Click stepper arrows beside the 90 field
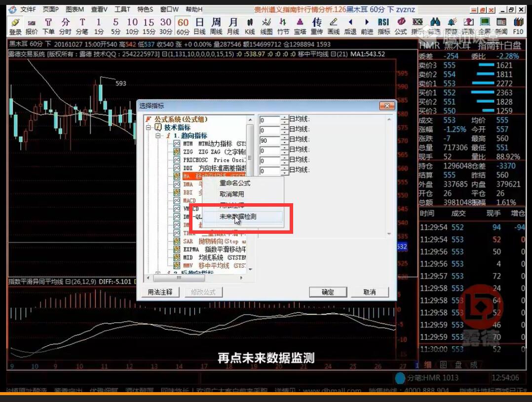The width and height of the screenshot is (532, 402). [x=284, y=141]
